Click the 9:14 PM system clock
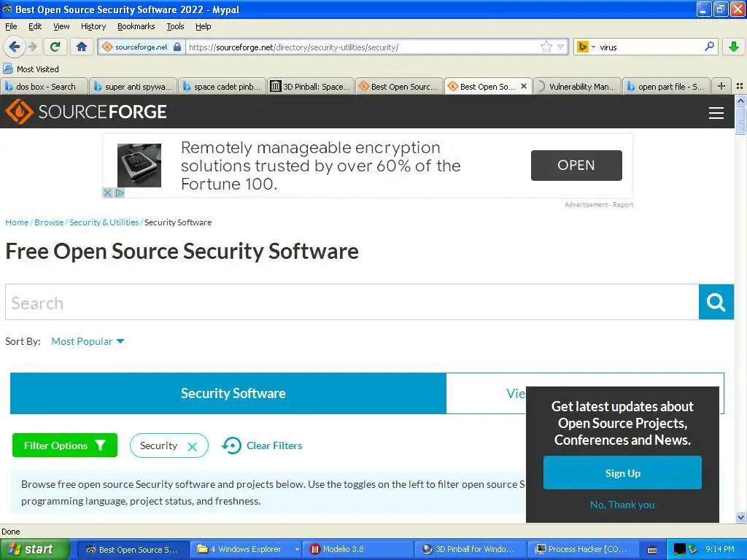 coord(720,549)
